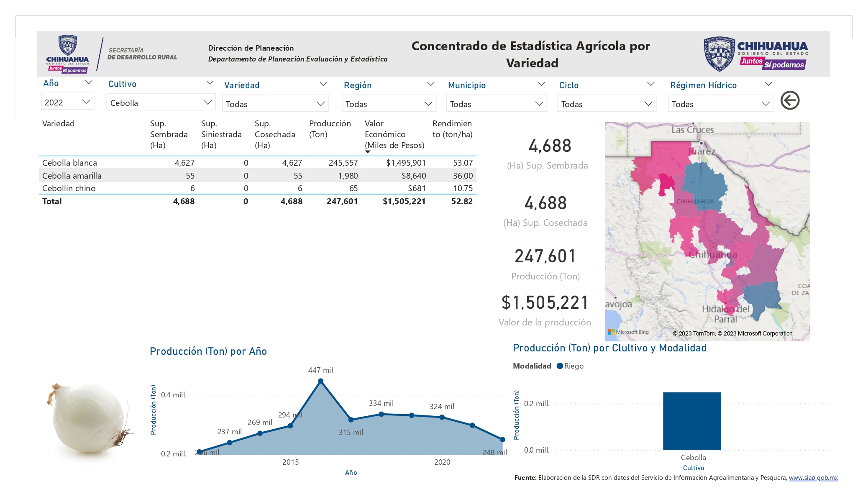This screenshot has width=868, height=502.
Task: Open the Región Todas dropdown
Action: 389,104
